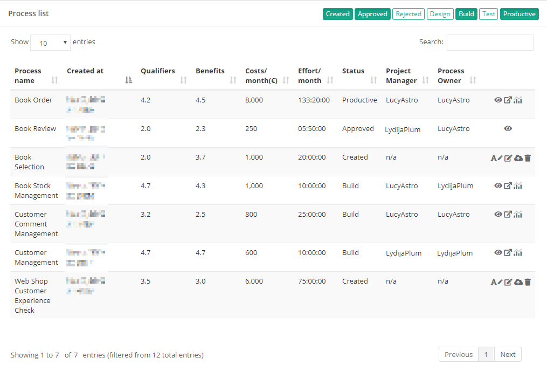
Task: View statistics chart for Book Order
Action: [x=517, y=100]
